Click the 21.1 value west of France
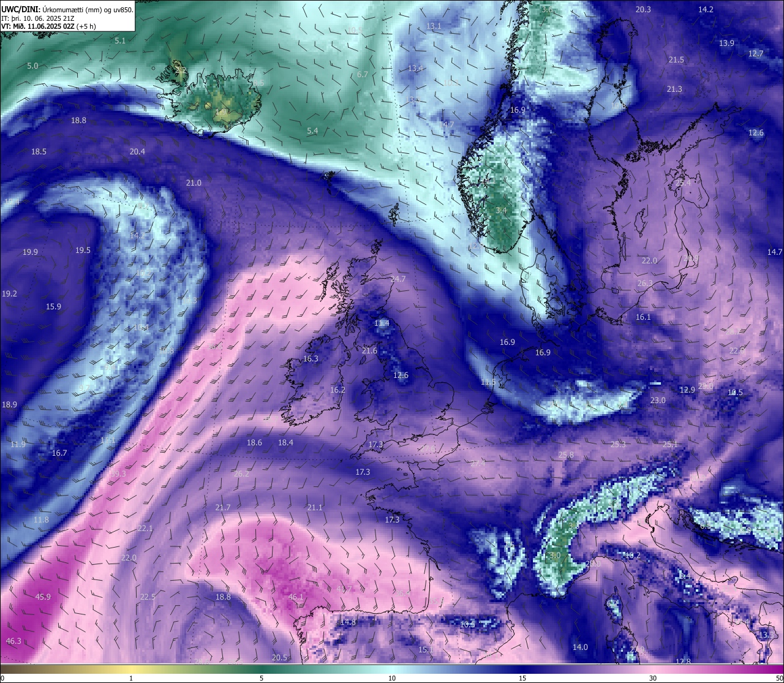The height and width of the screenshot is (683, 784). pyautogui.click(x=314, y=508)
